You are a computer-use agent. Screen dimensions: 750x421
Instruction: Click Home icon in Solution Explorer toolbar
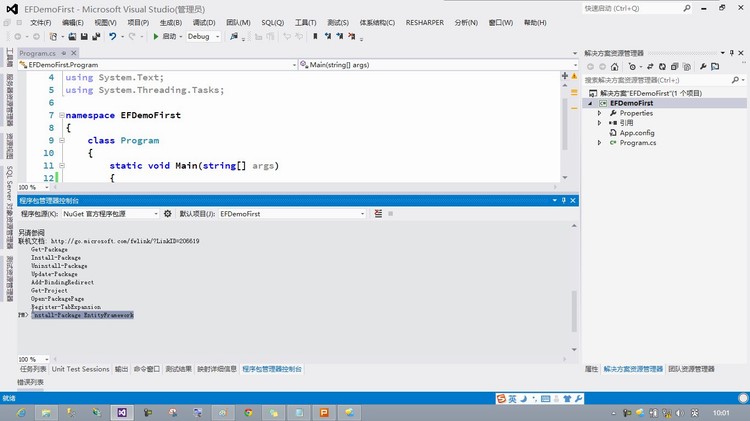pyautogui.click(x=615, y=66)
